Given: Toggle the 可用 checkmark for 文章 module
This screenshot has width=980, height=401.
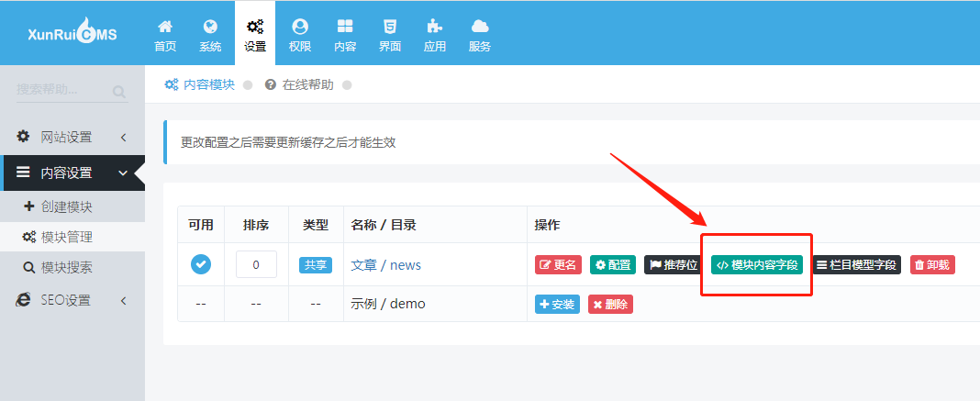Looking at the screenshot, I should [x=201, y=264].
